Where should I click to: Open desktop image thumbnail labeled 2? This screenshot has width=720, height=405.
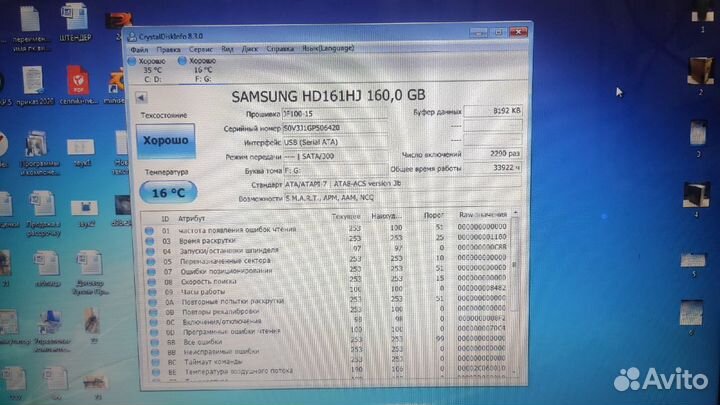(x=701, y=75)
